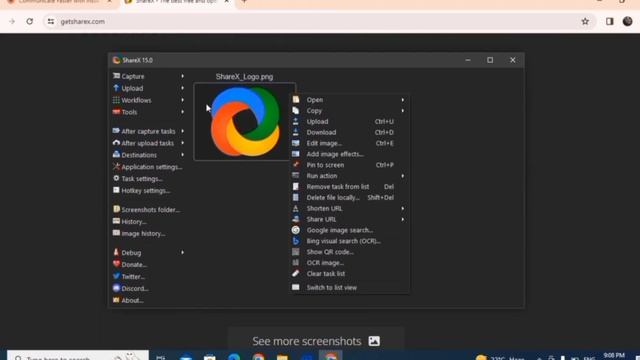Image resolution: width=640 pixels, height=360 pixels.
Task: Click the Capture icon in ShareX sidebar
Action: 116,76
